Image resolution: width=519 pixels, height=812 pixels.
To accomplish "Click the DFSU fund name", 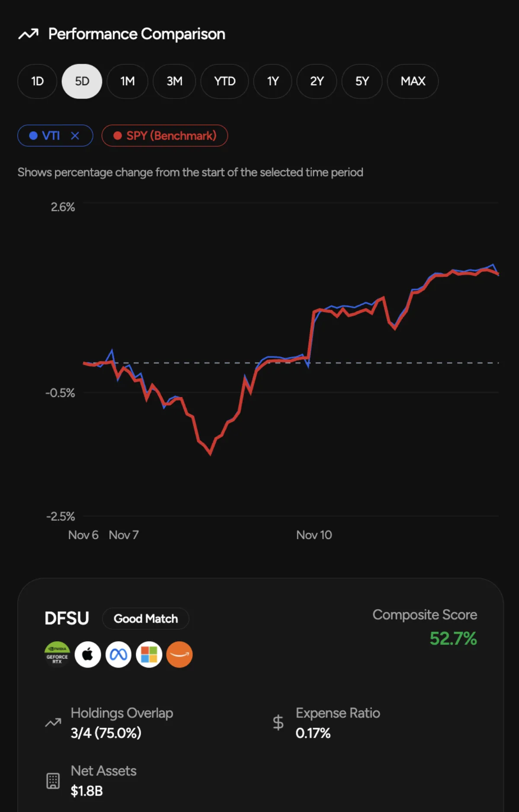I will click(67, 618).
